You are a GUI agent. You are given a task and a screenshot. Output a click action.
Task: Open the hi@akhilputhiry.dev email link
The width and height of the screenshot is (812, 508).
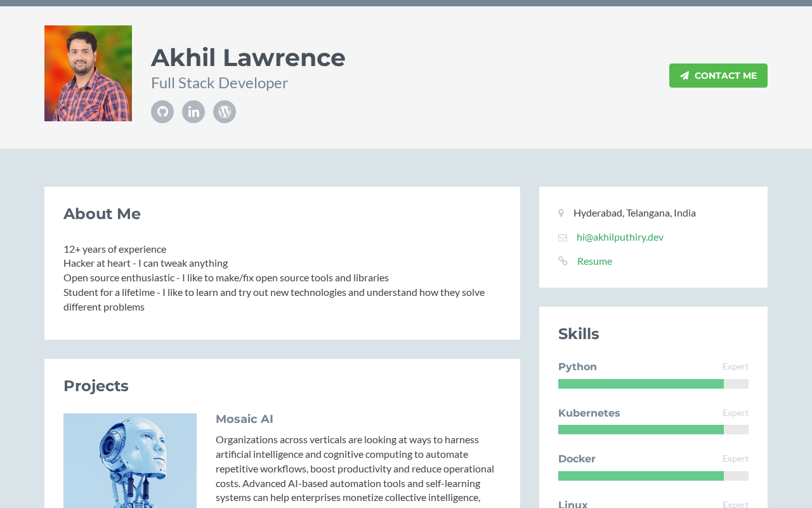click(x=620, y=237)
